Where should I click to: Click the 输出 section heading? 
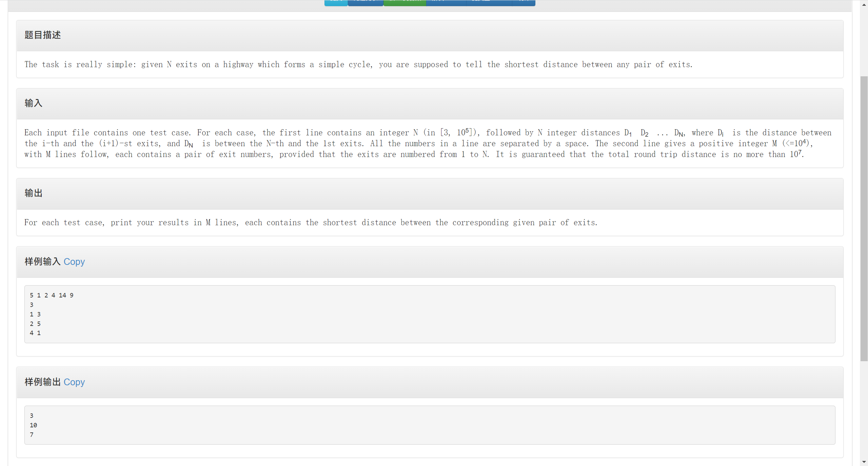point(33,193)
